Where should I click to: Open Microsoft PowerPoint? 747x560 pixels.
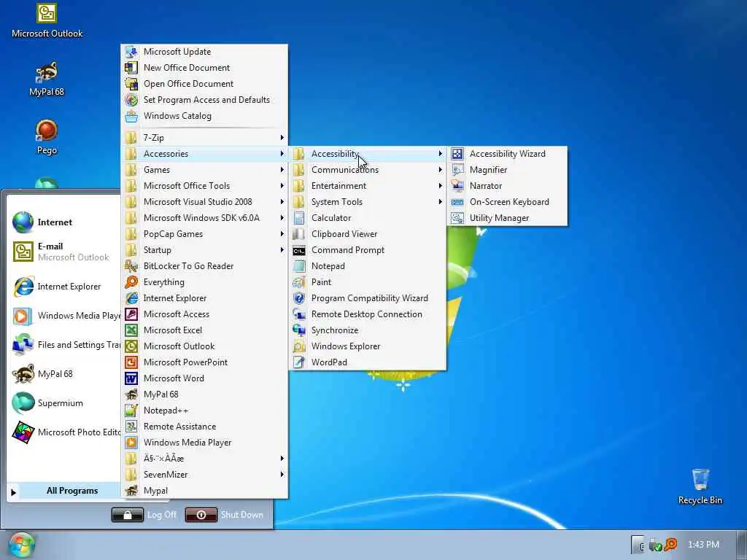point(204,362)
